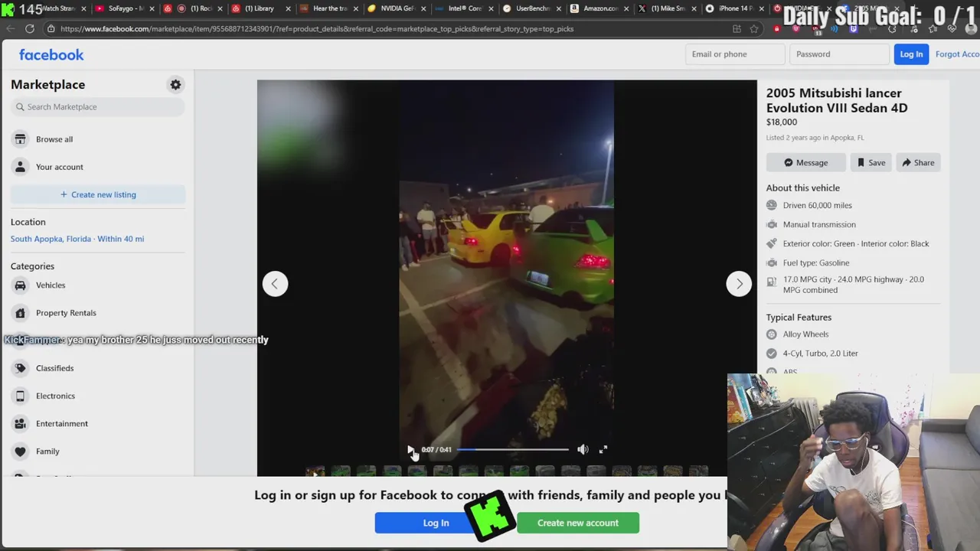Click Create new account button
Image resolution: width=980 pixels, height=551 pixels.
point(578,523)
